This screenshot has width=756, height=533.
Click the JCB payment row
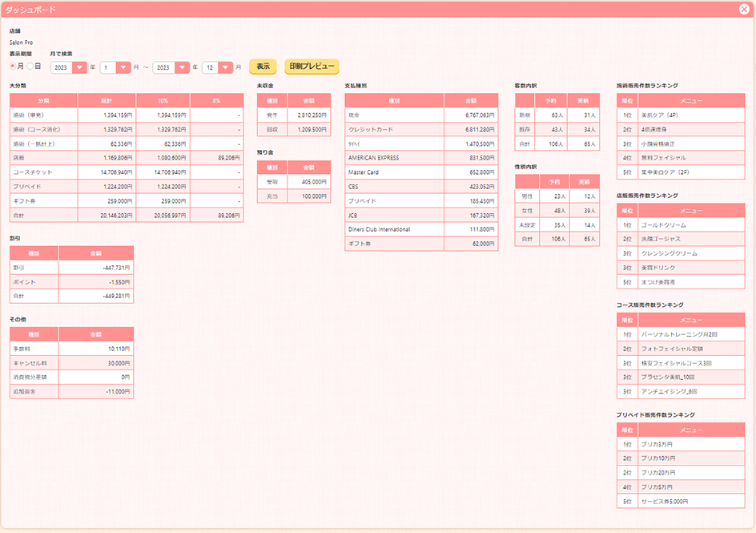[x=421, y=216]
